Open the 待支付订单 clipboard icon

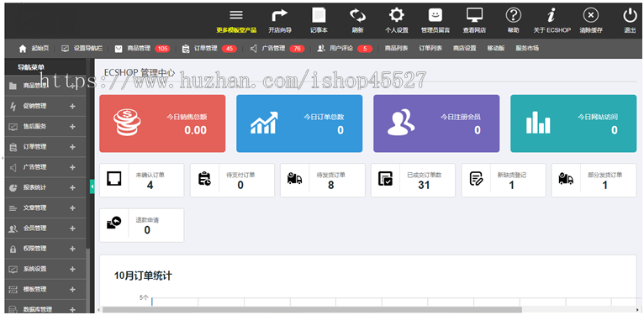click(204, 179)
